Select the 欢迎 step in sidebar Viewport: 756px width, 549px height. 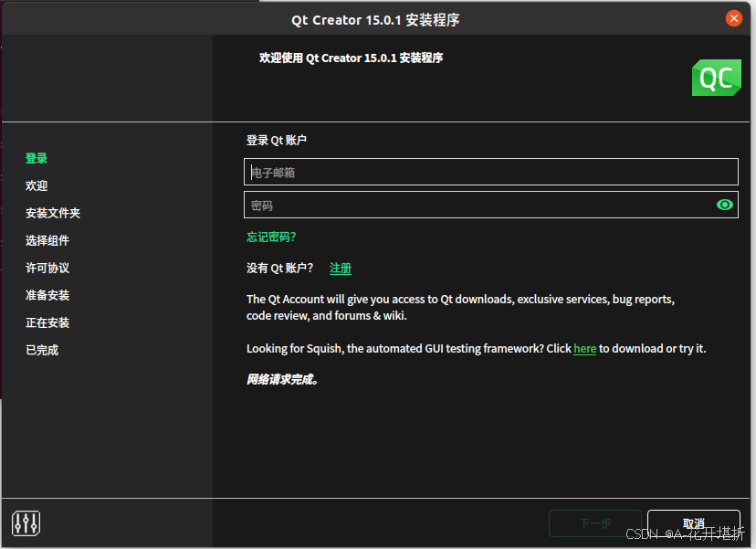pos(37,185)
